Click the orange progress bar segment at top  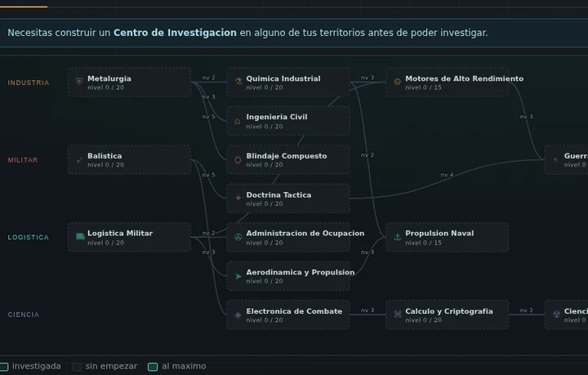click(24, 7)
